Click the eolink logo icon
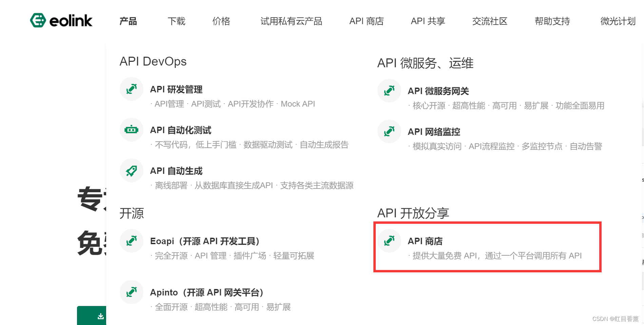Image resolution: width=644 pixels, height=325 pixels. click(x=38, y=20)
